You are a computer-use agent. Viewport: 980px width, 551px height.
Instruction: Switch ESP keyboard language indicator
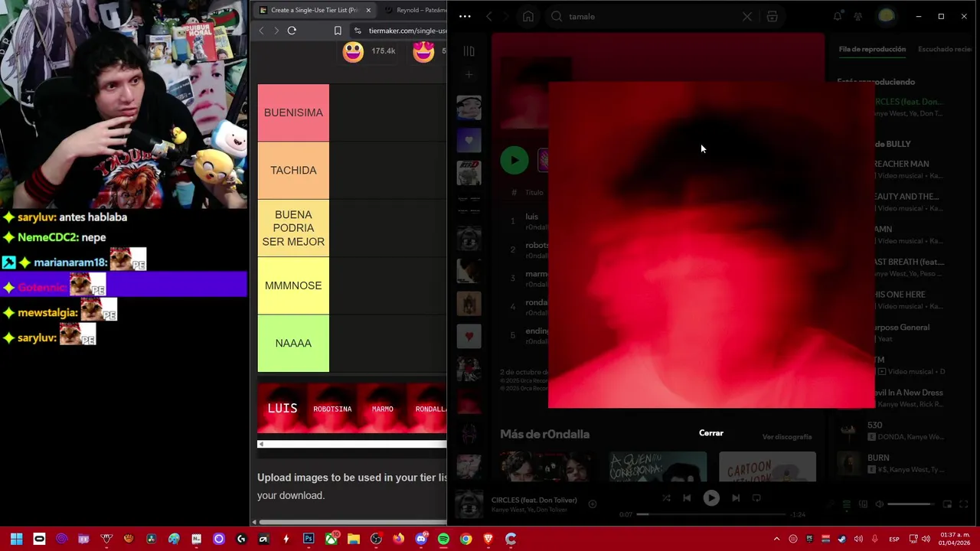click(x=894, y=539)
